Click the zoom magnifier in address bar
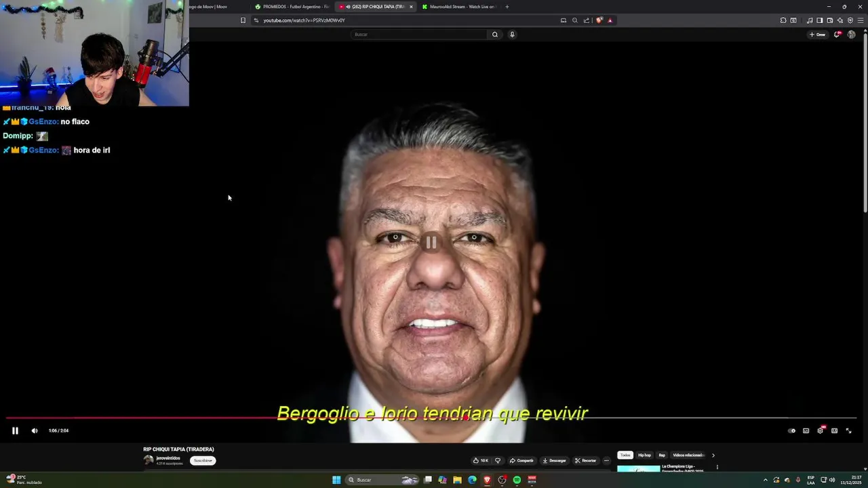 575,20
